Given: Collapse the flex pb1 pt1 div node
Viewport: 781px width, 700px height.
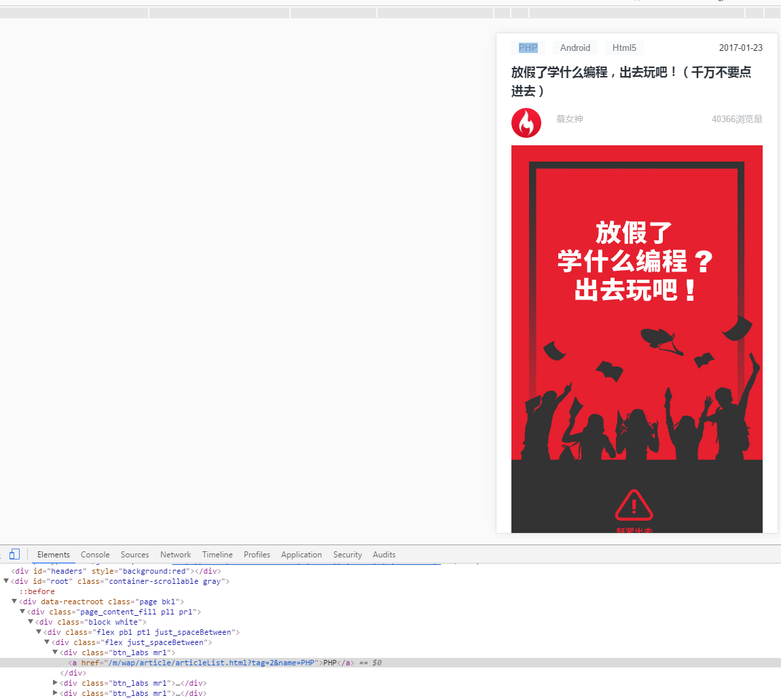Looking at the screenshot, I should [38, 632].
